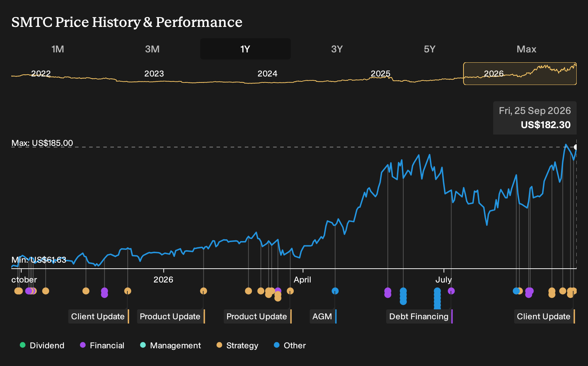
Task: Click the white current-price dot on chart
Action: 576,147
